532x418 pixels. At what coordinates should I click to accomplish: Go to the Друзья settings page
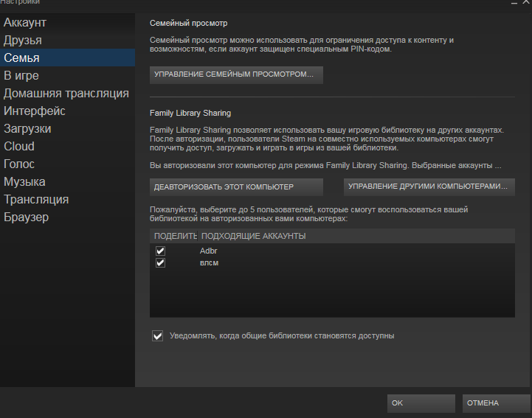coord(23,40)
